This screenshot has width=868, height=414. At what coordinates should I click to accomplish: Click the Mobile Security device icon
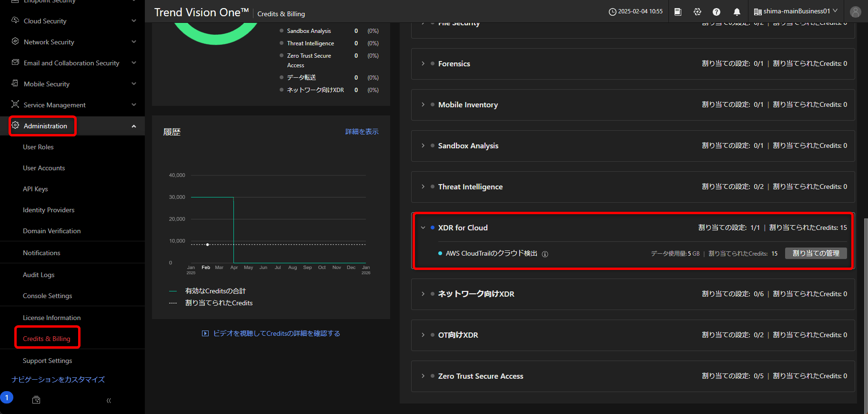click(x=15, y=83)
